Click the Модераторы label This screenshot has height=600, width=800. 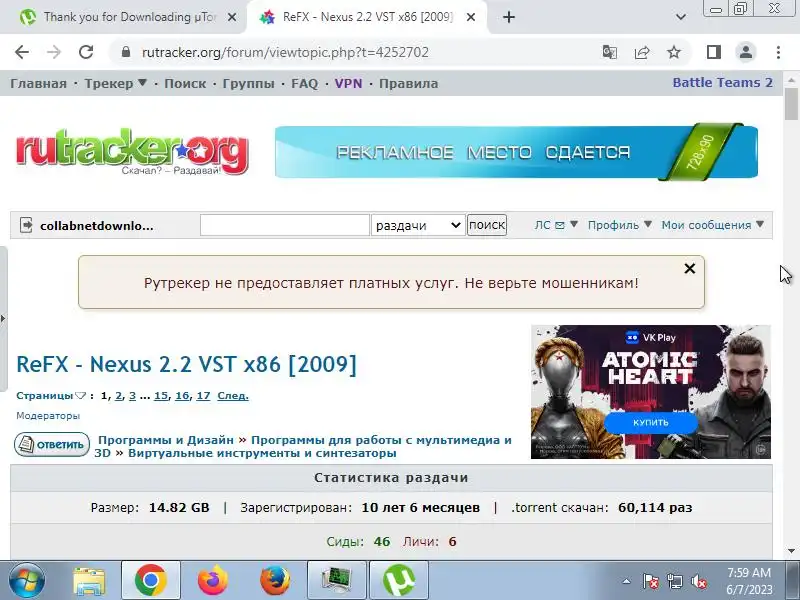pos(48,416)
